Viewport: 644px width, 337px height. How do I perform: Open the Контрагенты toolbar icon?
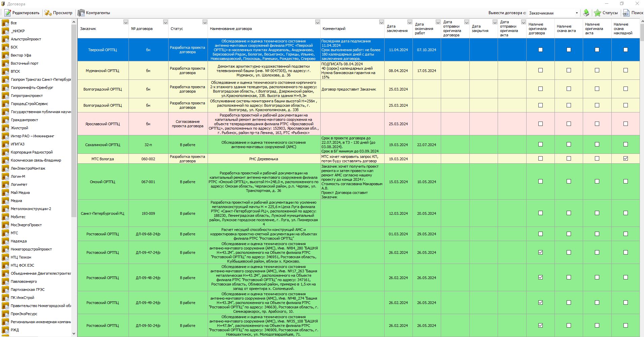pyautogui.click(x=81, y=13)
